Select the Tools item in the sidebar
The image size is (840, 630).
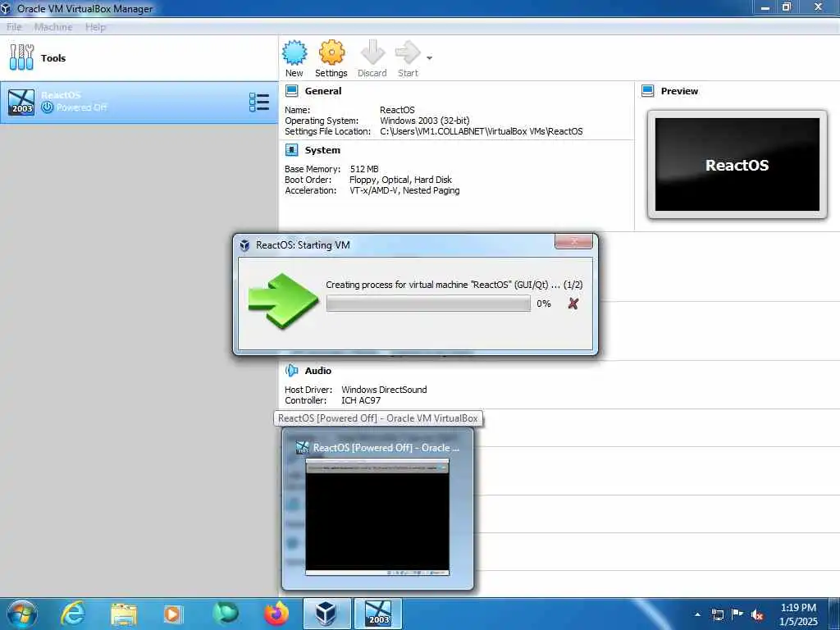point(139,58)
